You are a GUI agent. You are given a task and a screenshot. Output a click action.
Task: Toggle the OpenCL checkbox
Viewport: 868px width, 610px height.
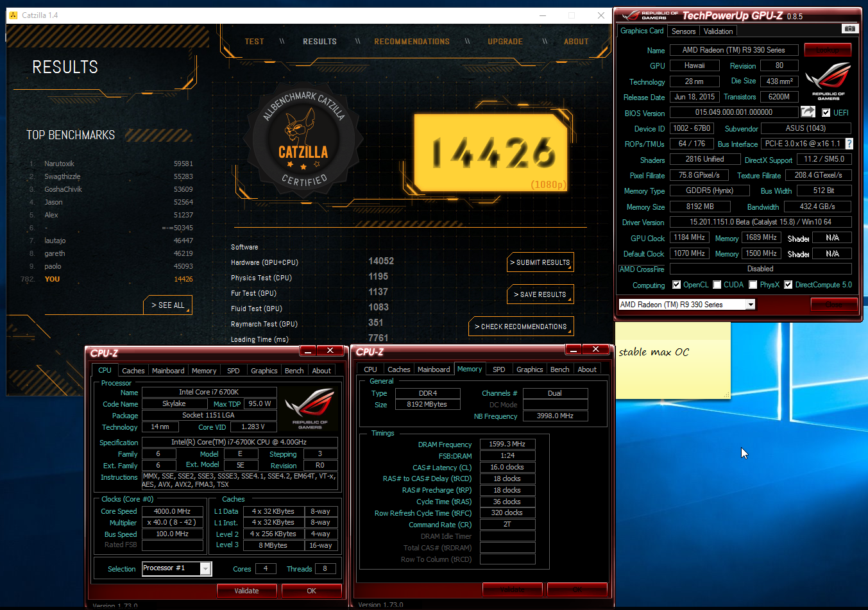(676, 285)
